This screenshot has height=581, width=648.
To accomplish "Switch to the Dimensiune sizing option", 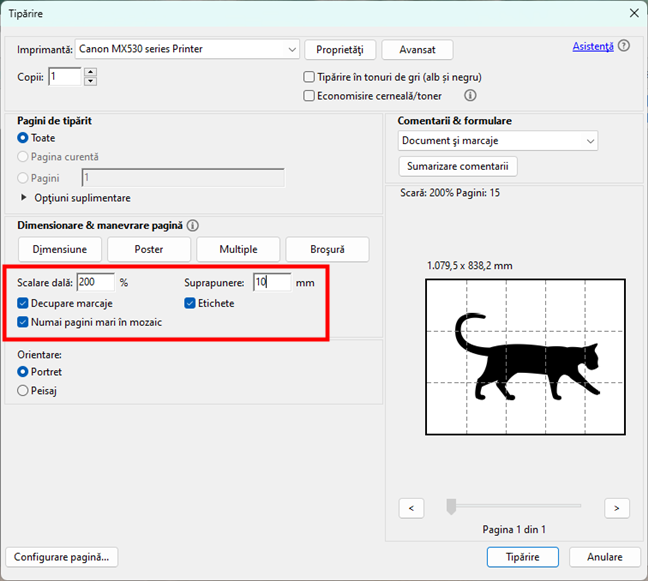I will click(60, 249).
